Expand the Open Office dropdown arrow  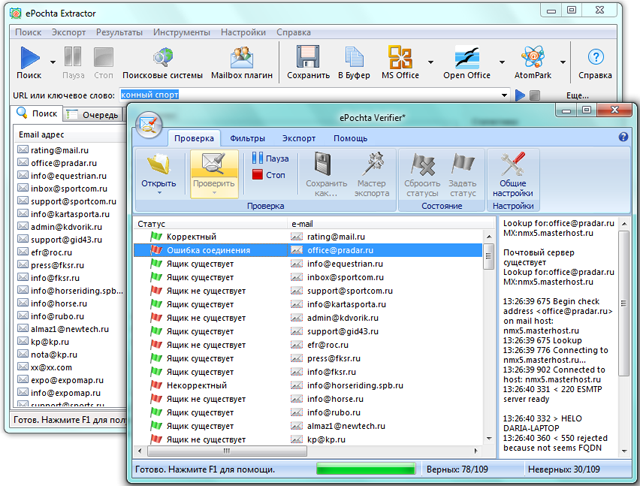pos(502,62)
